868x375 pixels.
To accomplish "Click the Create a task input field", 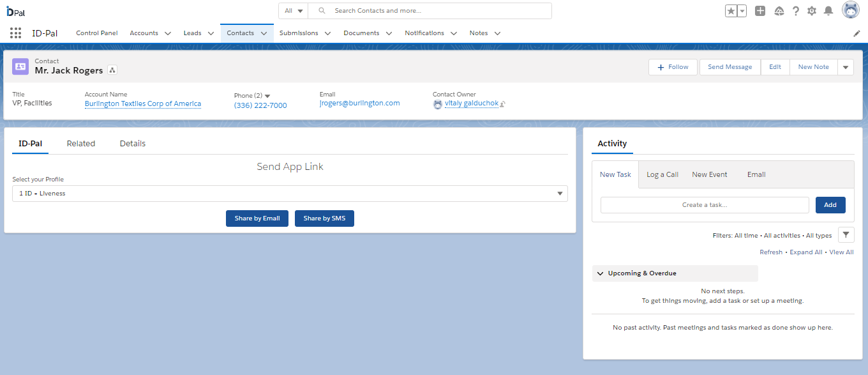I will (x=705, y=205).
